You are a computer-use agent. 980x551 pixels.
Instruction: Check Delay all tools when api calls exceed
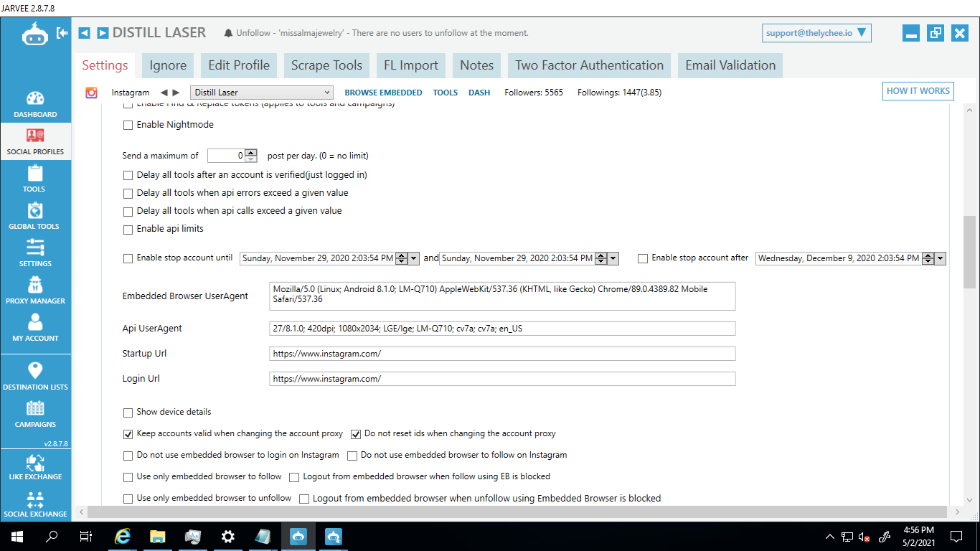pos(128,212)
